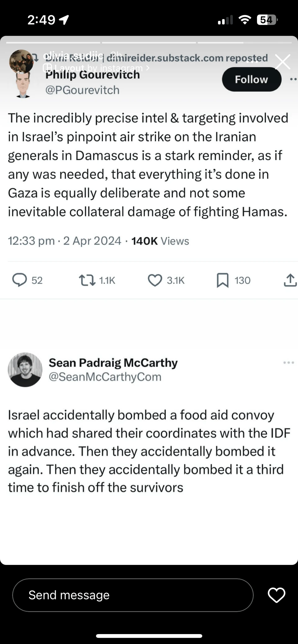The height and width of the screenshot is (644, 298).
Task: Open Layout by Instagram link
Action: pos(96,68)
